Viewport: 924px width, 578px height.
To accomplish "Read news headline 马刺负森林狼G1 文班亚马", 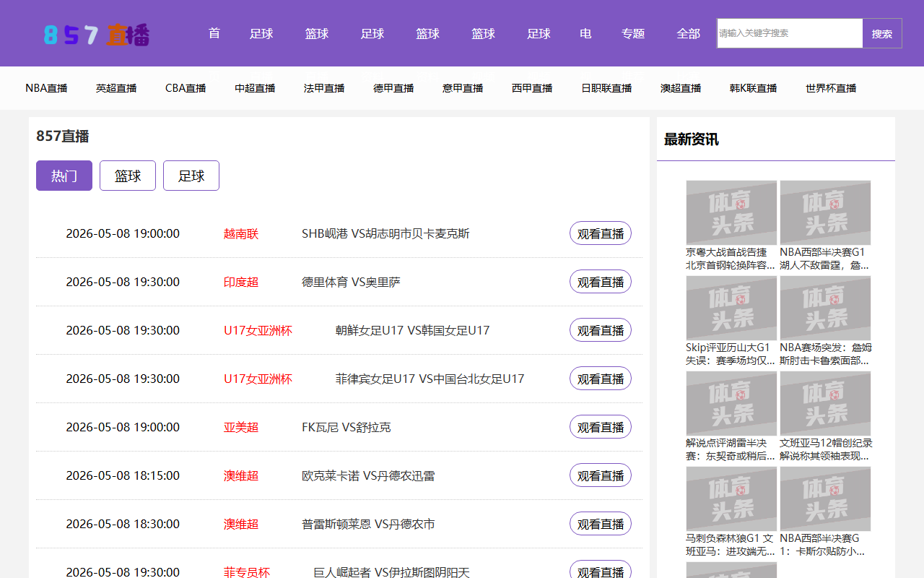I will 730,545.
